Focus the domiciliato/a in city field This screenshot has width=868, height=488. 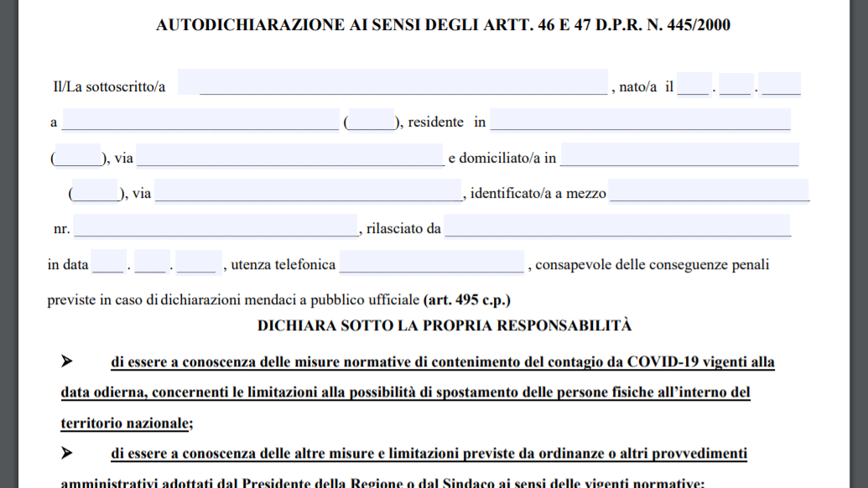680,155
